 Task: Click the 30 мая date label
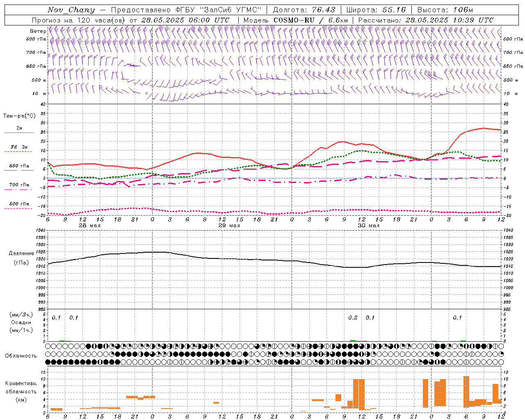368,226
